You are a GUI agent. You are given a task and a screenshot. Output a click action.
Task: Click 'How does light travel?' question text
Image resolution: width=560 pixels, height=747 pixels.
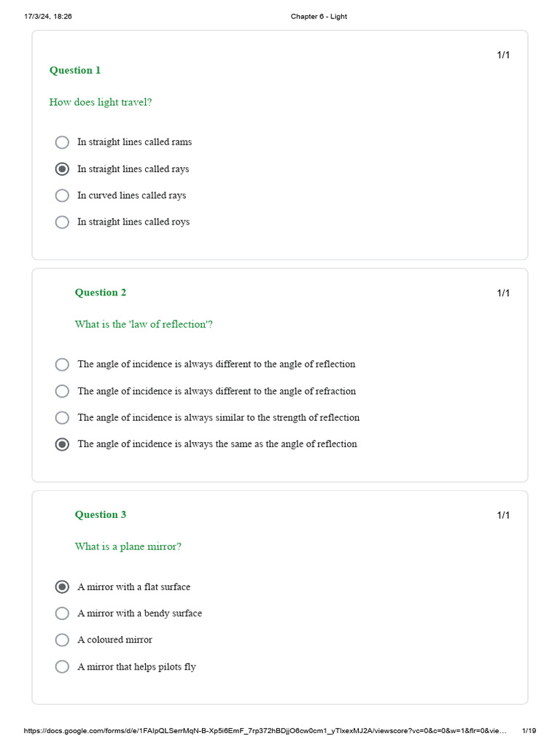point(101,102)
